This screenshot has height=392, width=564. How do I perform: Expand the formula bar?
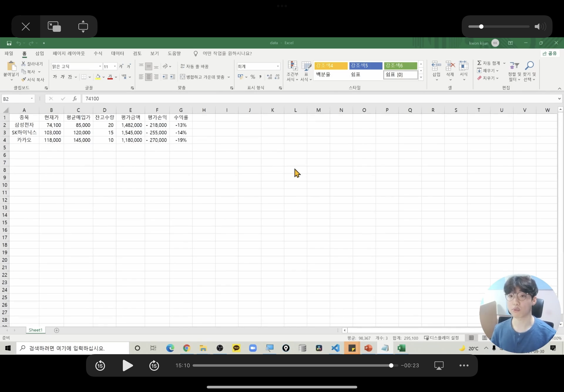[x=559, y=99]
